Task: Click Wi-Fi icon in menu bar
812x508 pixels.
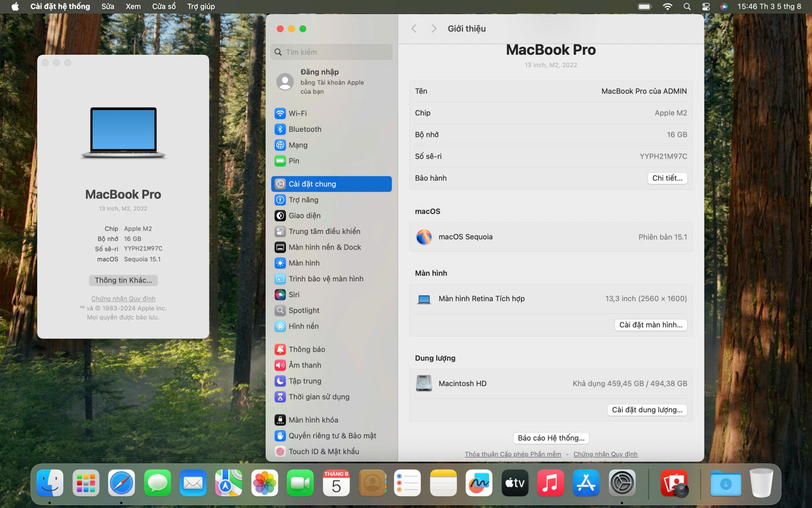Action: click(668, 6)
